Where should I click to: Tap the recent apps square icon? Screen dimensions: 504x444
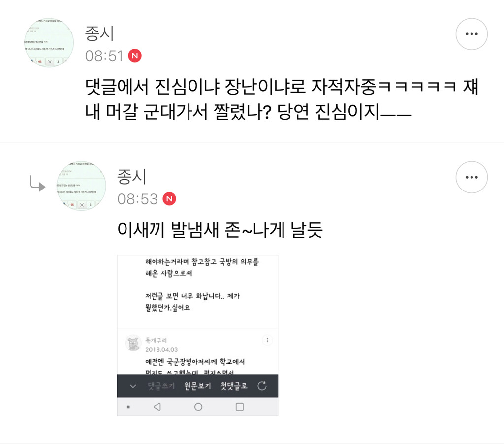(x=240, y=407)
